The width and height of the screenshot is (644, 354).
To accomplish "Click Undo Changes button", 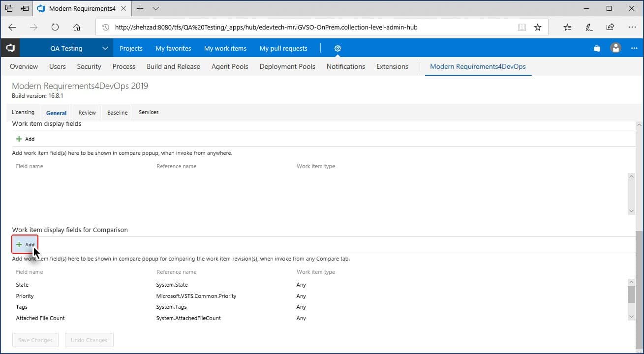I will coord(89,340).
